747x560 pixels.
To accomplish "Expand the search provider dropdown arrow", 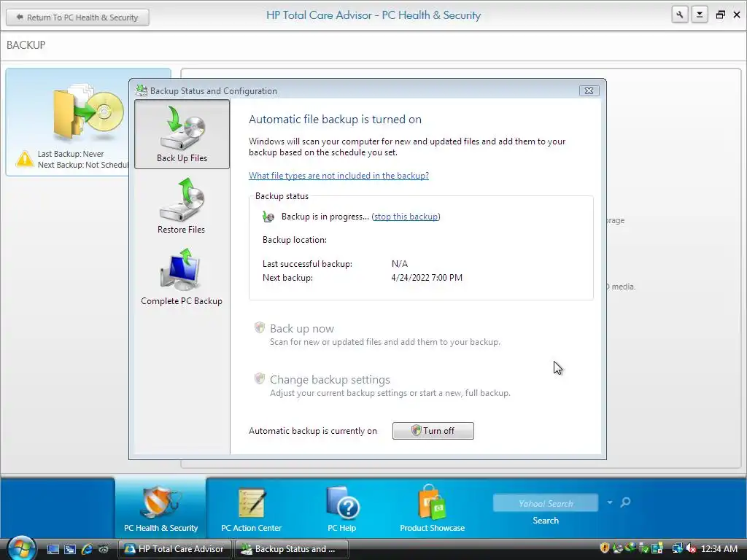I will coord(610,502).
